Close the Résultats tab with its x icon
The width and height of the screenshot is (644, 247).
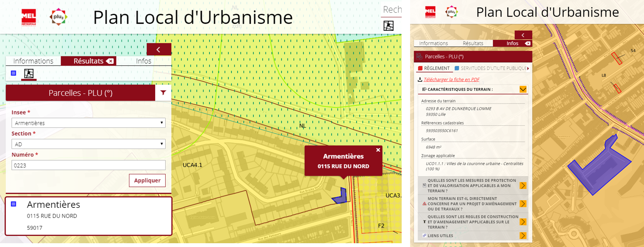(x=110, y=61)
